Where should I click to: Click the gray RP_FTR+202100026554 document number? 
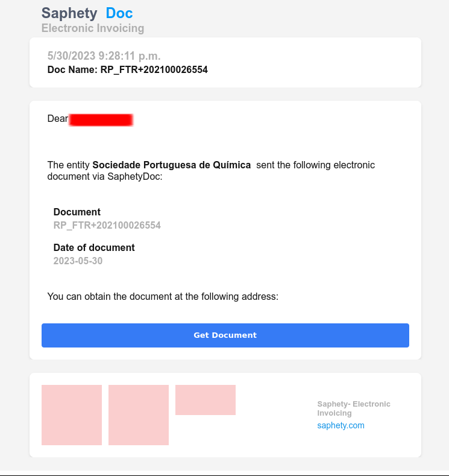point(107,225)
